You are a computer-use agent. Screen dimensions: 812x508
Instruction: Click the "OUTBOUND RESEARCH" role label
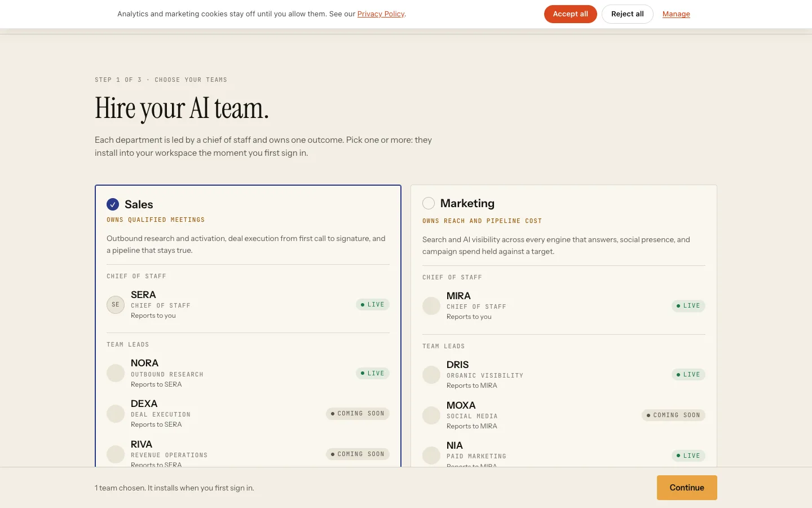[x=167, y=375]
